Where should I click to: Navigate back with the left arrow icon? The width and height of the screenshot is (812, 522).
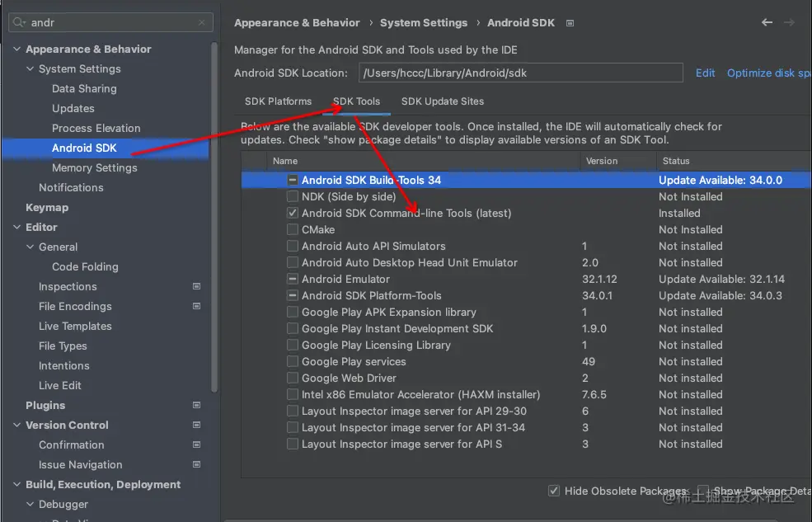767,22
